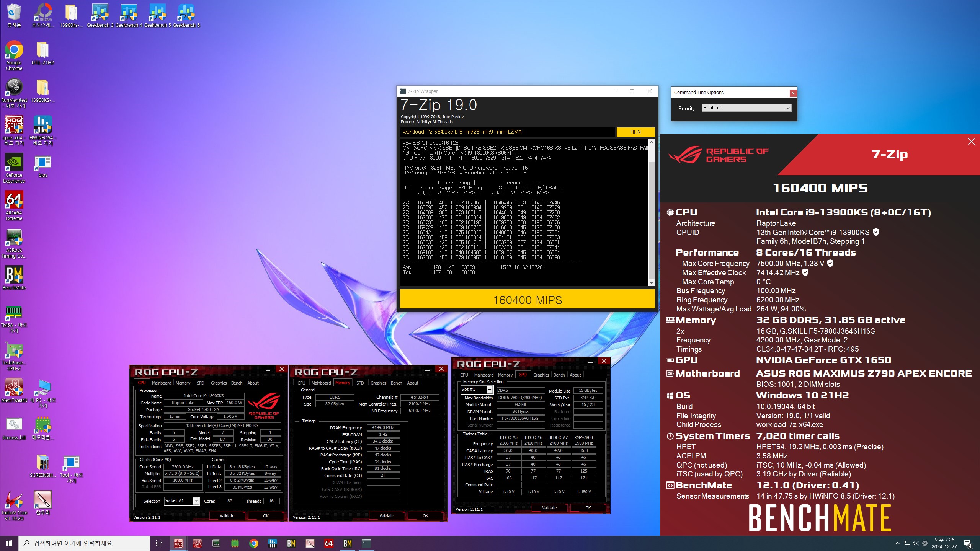
Task: Open the SCREENSH... folder on the desktop
Action: 43,465
